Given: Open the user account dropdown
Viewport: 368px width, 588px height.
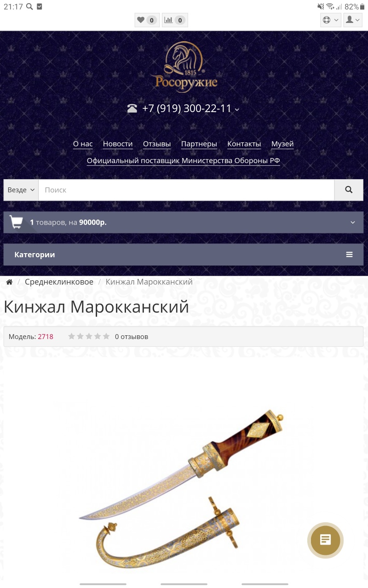Looking at the screenshot, I should point(353,20).
